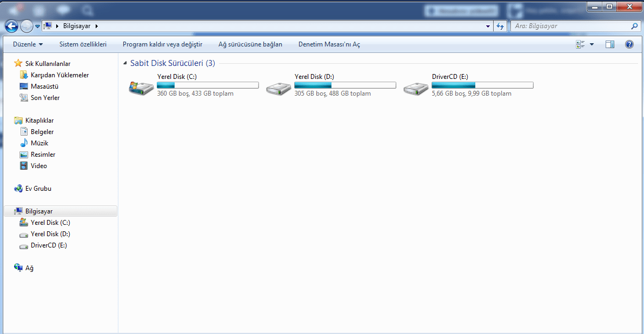The image size is (644, 334).
Task: Click the E: drive usage bar
Action: click(482, 85)
